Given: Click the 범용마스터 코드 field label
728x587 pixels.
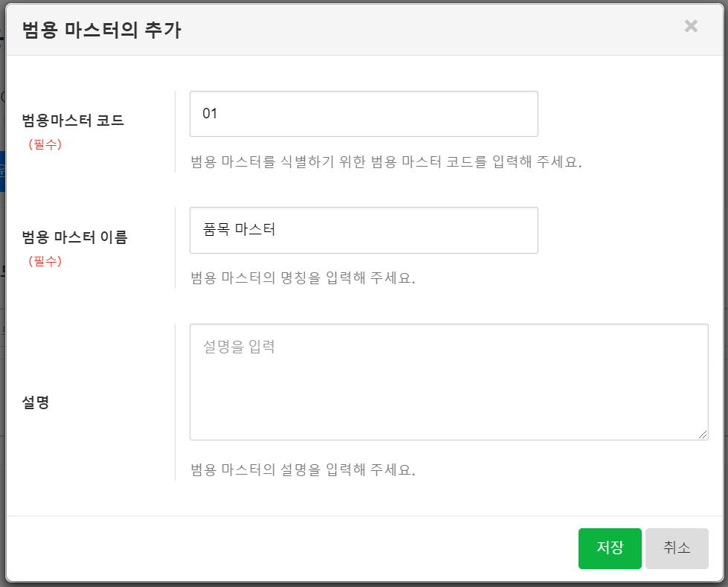Looking at the screenshot, I should point(73,121).
